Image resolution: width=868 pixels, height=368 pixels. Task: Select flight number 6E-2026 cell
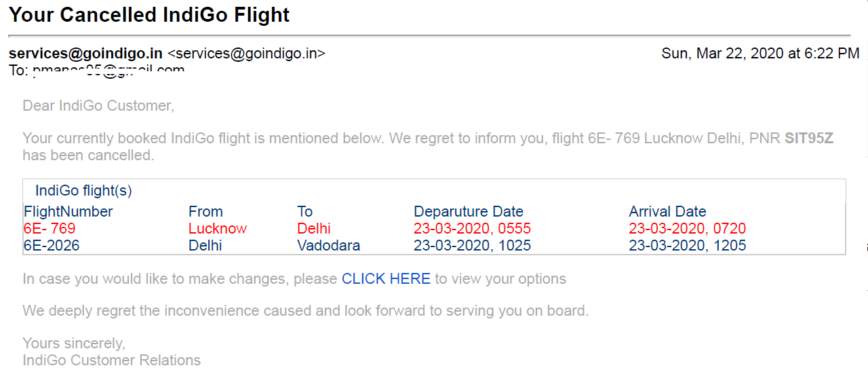(52, 246)
